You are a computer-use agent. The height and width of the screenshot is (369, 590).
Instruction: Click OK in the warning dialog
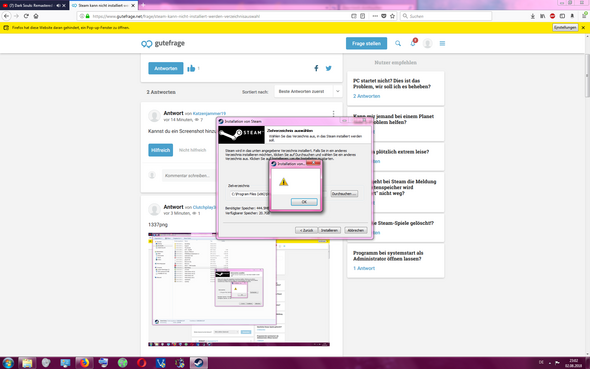click(x=304, y=202)
